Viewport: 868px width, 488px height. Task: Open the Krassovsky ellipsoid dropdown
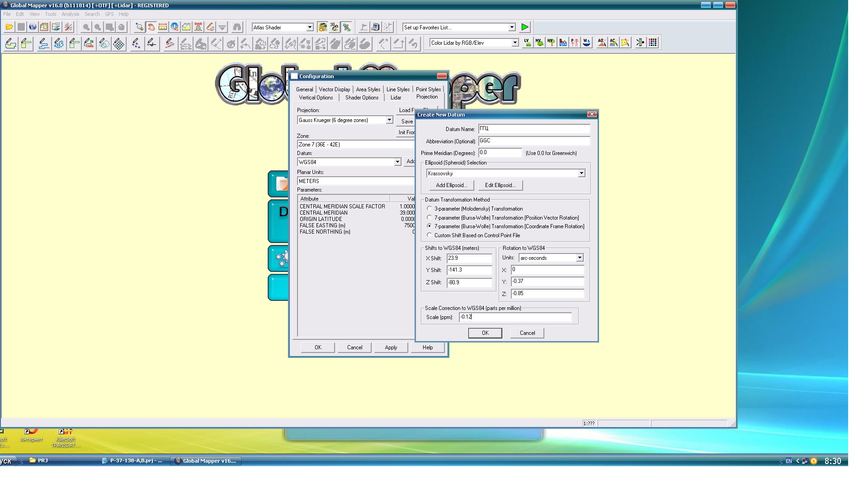(x=581, y=173)
